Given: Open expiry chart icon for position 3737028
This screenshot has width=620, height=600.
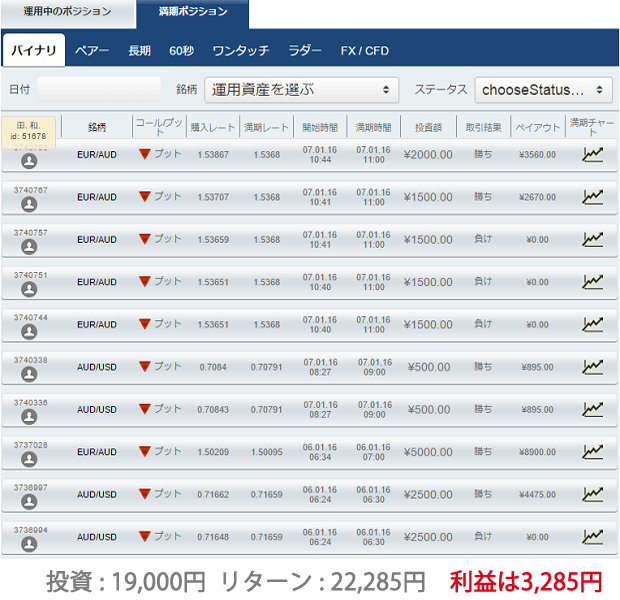Looking at the screenshot, I should (x=592, y=452).
